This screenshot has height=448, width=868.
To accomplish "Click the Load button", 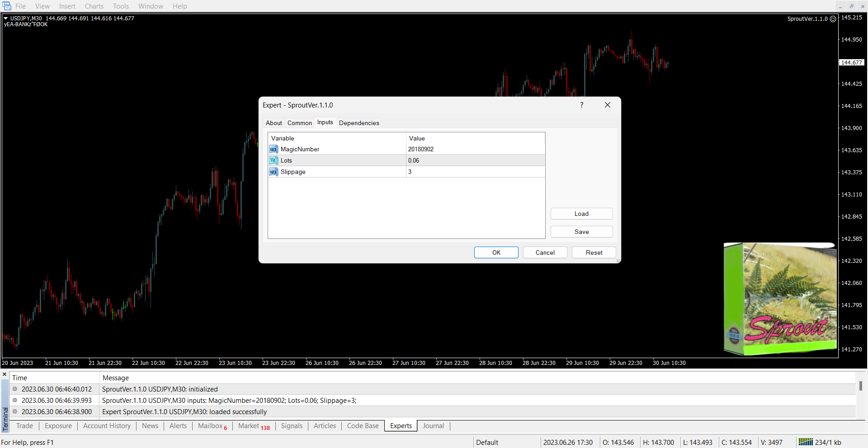I will click(581, 214).
